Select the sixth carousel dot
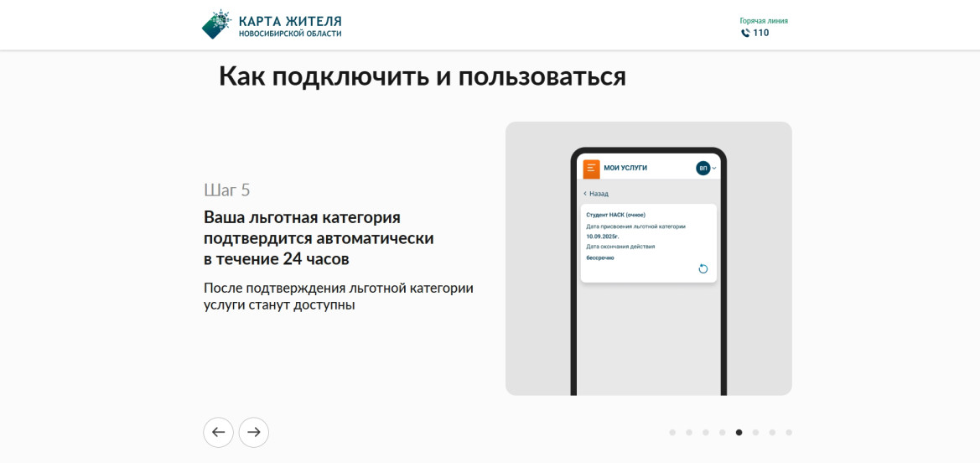The height and width of the screenshot is (463, 980). click(x=755, y=432)
